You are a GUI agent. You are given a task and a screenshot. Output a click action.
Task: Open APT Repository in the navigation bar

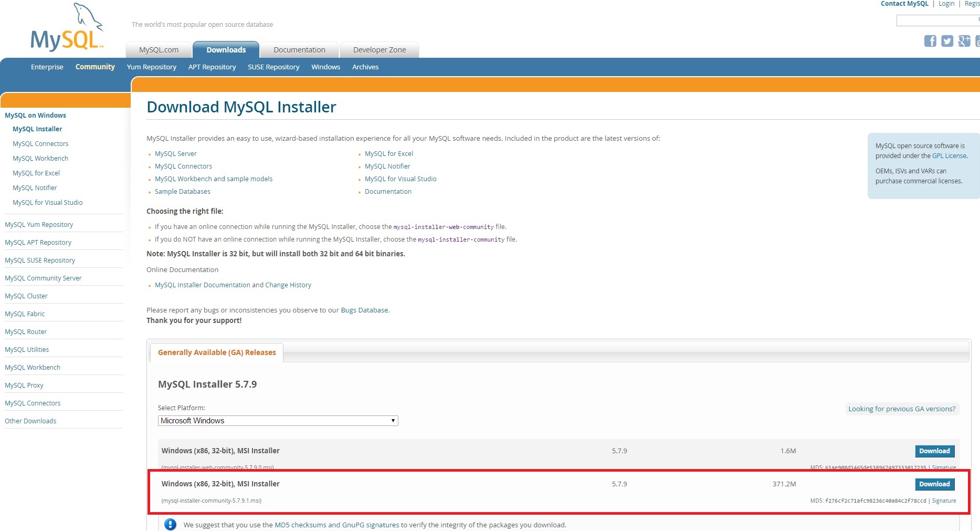(x=212, y=67)
